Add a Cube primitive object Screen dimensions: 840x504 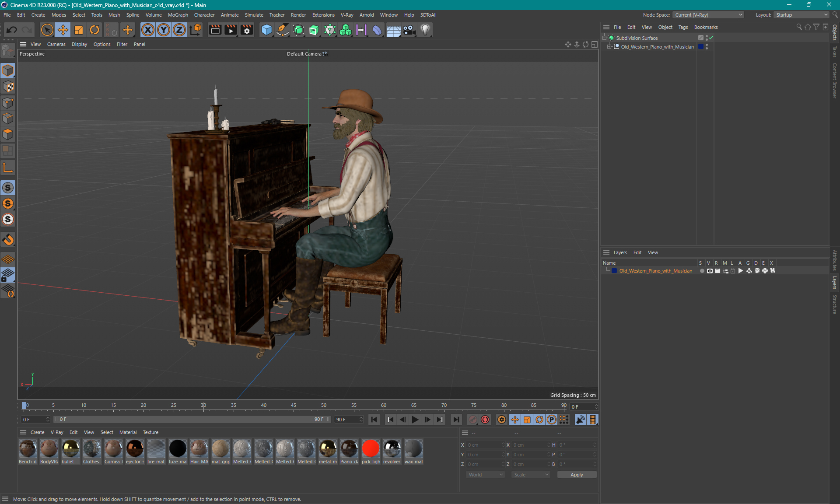(x=266, y=30)
